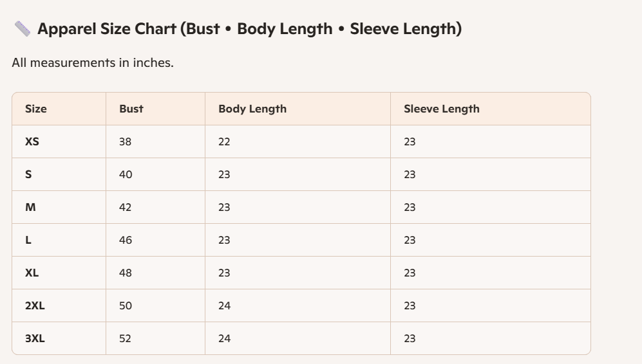642x364 pixels.
Task: Click the M size row label
Action: tap(30, 207)
